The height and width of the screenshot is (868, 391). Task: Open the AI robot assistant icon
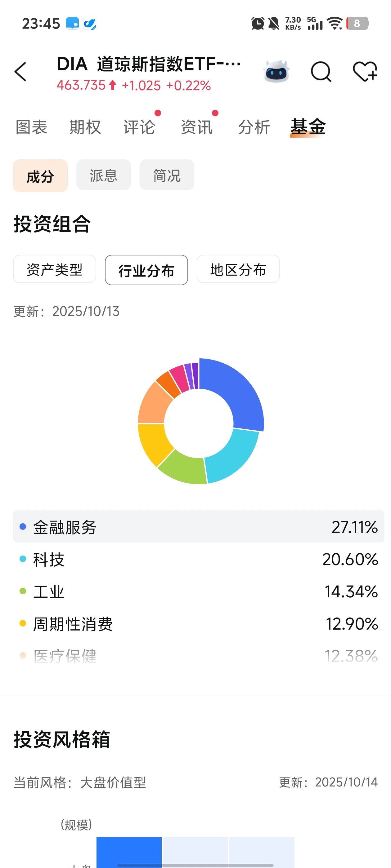(276, 71)
